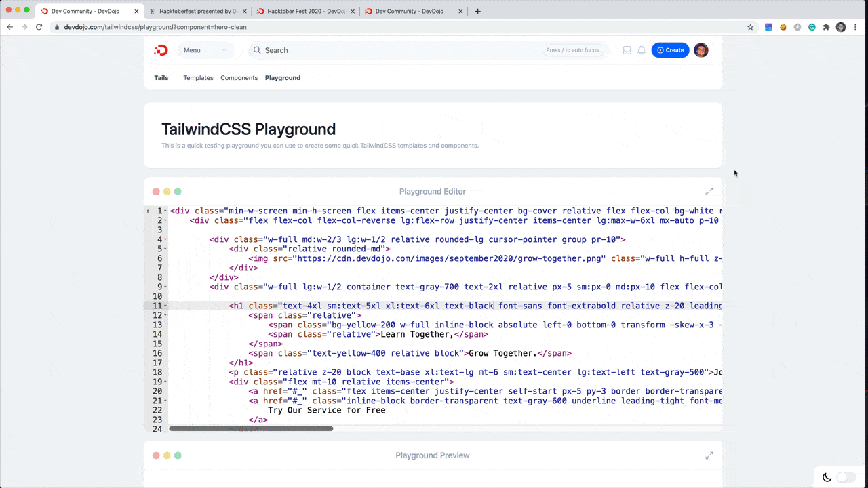Click the 'Grow Together.' text in code
Viewport: 868px width, 488px height.
coord(503,353)
